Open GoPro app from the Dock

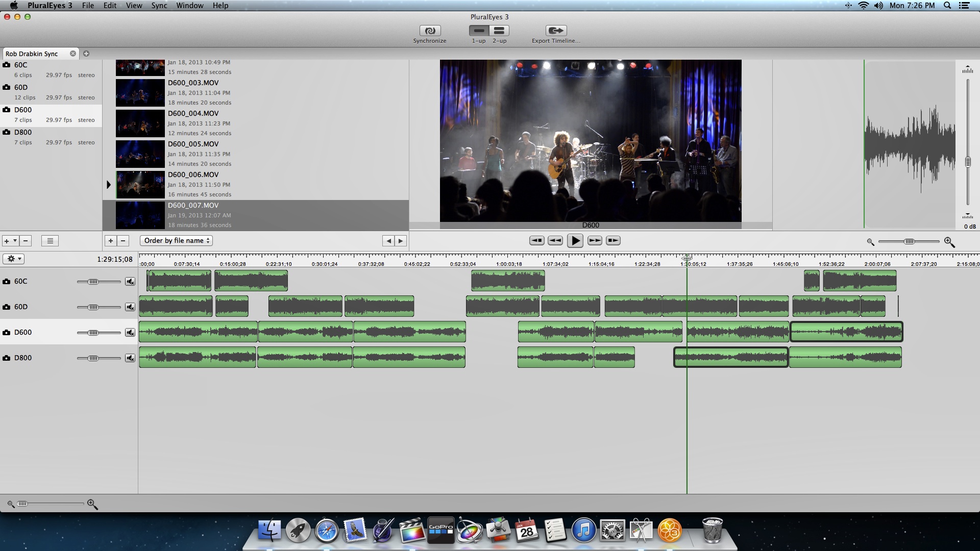[x=440, y=531]
